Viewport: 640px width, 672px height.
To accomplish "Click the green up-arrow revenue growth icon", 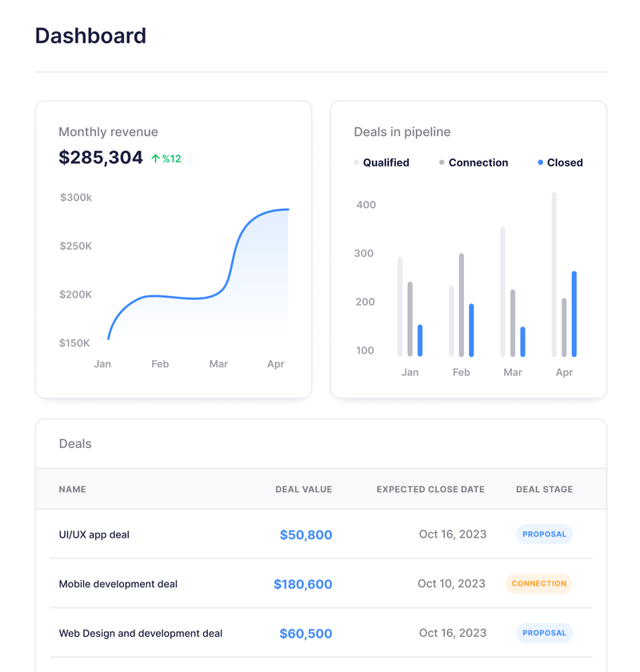I will 155,159.
